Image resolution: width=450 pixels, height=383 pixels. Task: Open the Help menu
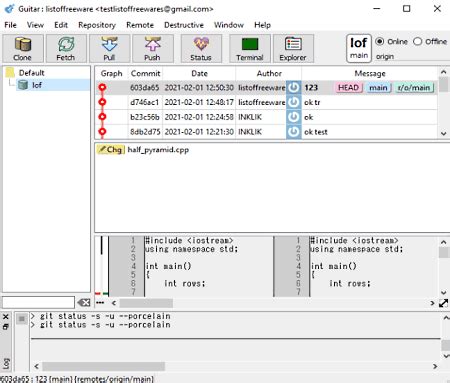262,25
